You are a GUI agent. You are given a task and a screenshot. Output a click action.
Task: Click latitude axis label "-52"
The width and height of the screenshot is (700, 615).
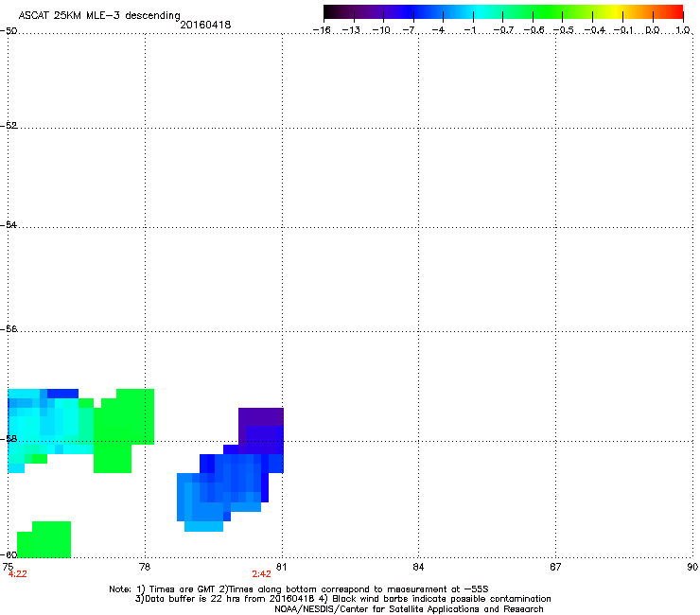tap(9, 126)
